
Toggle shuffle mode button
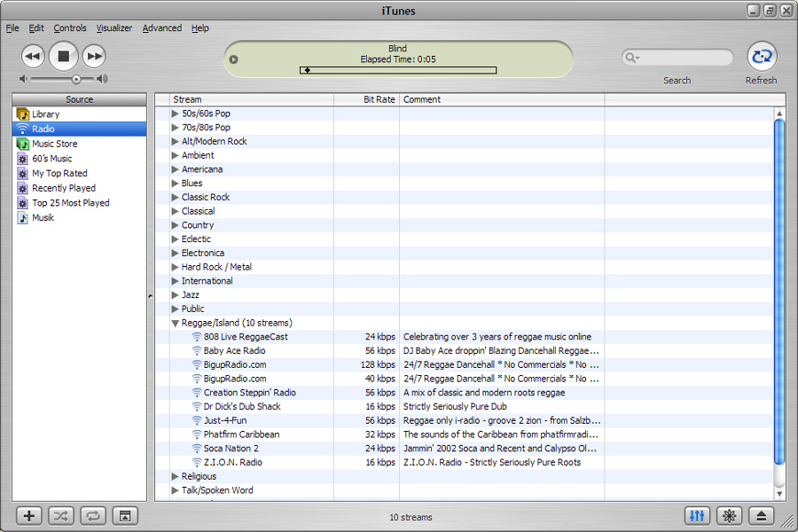(61, 516)
